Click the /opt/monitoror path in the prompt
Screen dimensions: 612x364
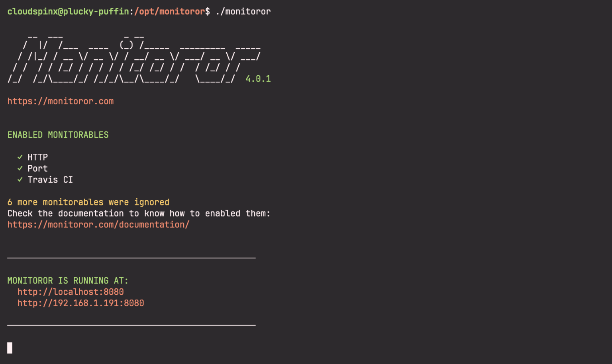pyautogui.click(x=169, y=12)
